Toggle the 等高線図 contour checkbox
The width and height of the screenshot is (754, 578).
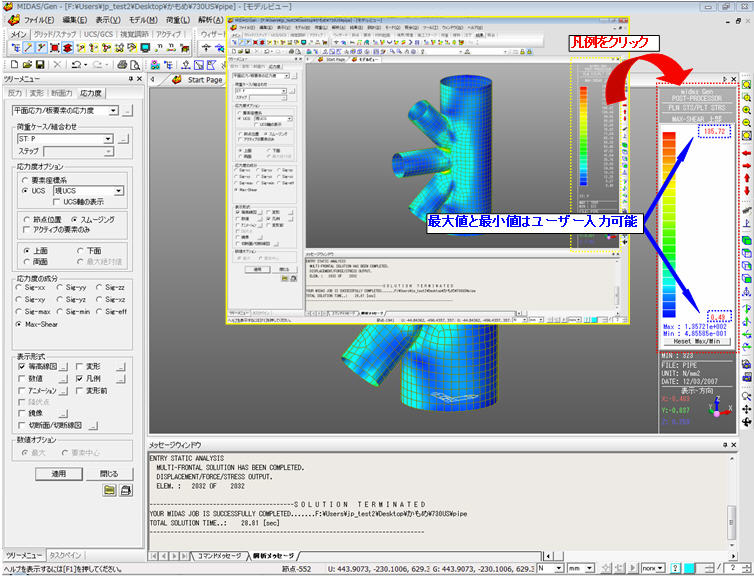21,366
